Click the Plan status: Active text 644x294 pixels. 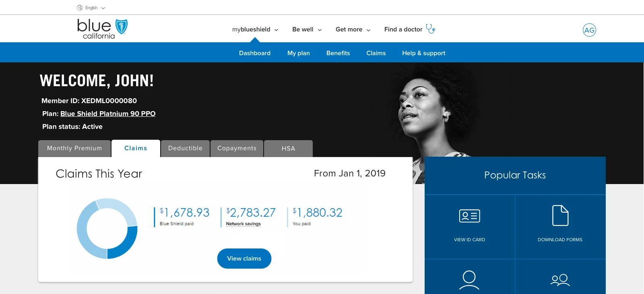[72, 126]
